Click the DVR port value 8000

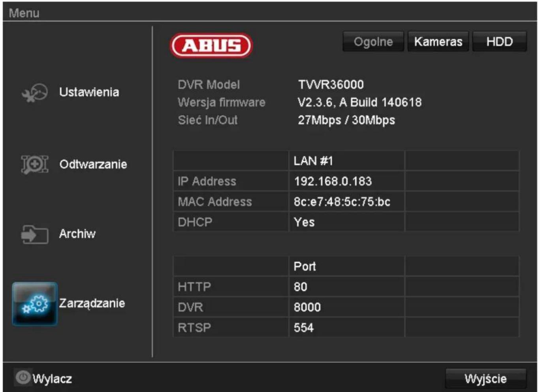307,307
